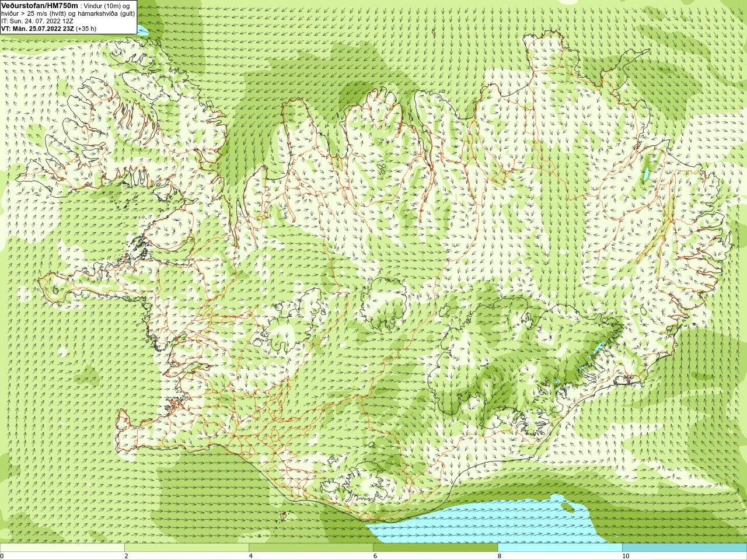The image size is (747, 560).
Task: Click the scale label '10'
Action: [626, 556]
